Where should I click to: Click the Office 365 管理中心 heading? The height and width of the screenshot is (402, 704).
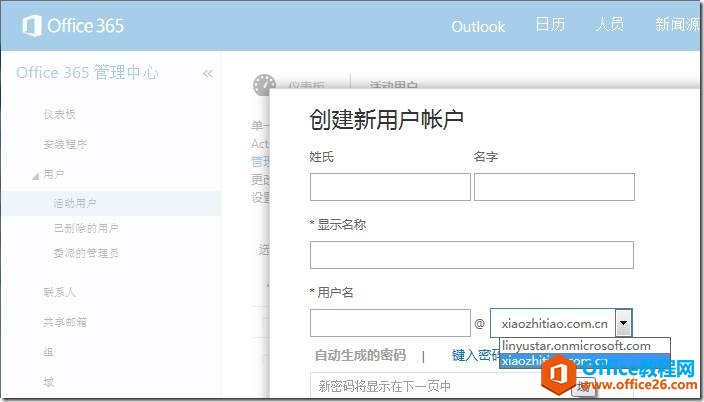(87, 72)
